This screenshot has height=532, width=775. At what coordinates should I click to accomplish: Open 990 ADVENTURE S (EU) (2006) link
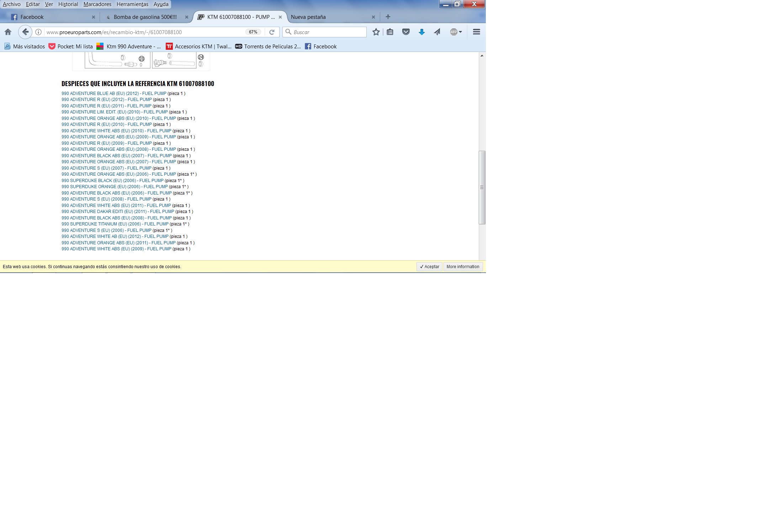pyautogui.click(x=106, y=230)
